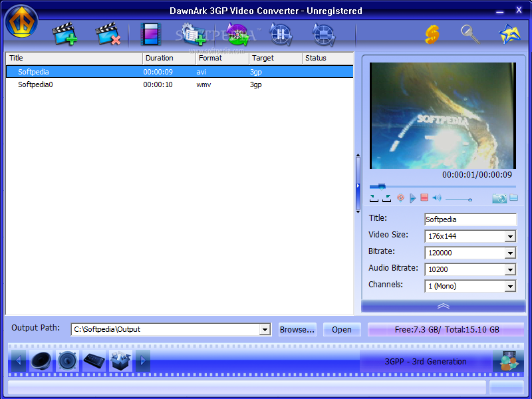This screenshot has height=399, width=532.
Task: Play the preview video
Action: (412, 198)
